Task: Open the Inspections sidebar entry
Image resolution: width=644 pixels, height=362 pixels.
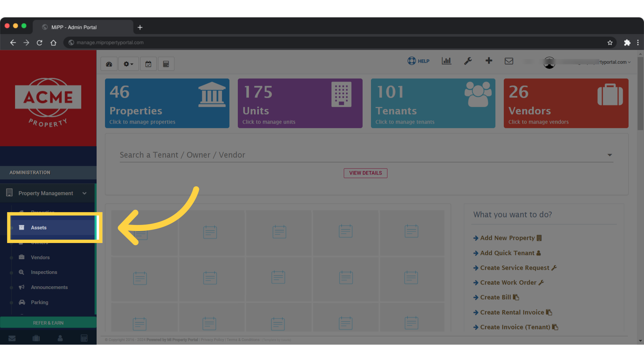Action: click(x=44, y=272)
